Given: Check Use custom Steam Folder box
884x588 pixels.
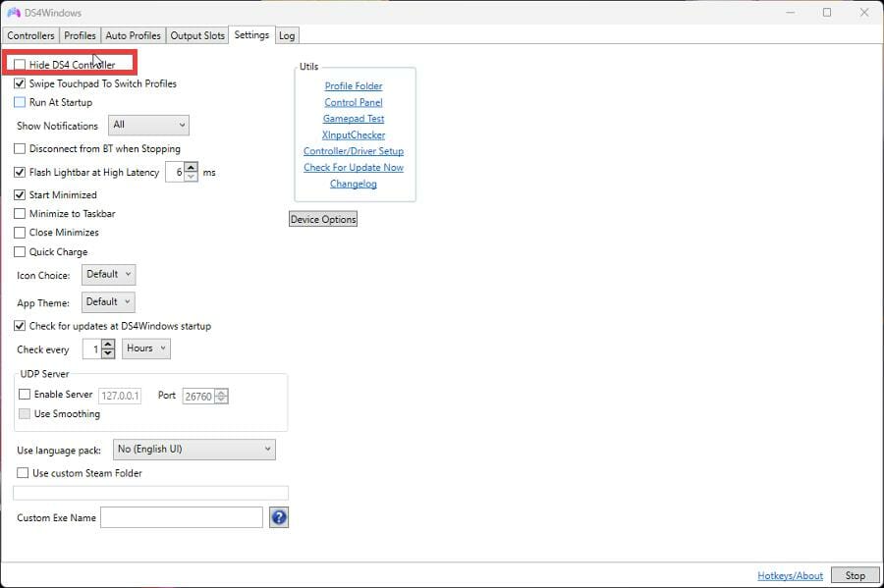Looking at the screenshot, I should pos(23,473).
